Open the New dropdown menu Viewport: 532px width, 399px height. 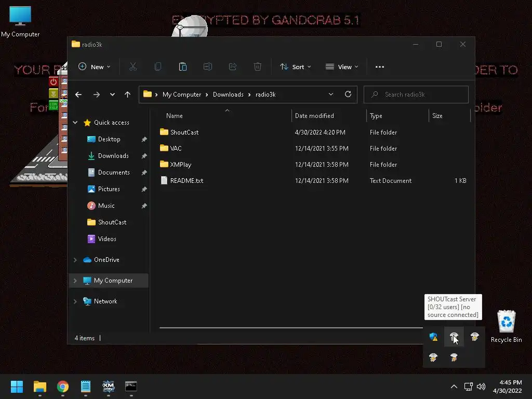point(95,67)
